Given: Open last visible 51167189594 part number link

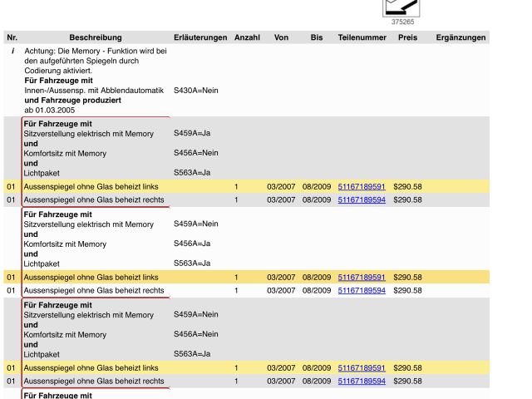Looking at the screenshot, I should 362,381.
